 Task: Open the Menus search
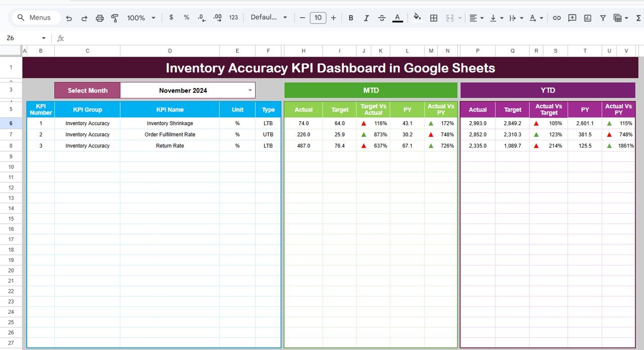[x=35, y=17]
